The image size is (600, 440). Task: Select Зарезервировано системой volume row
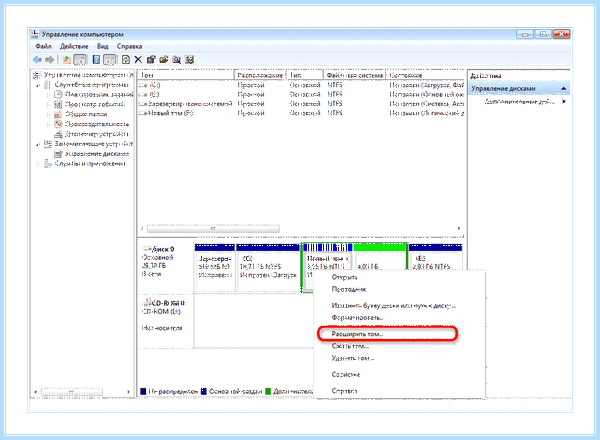tap(301, 104)
